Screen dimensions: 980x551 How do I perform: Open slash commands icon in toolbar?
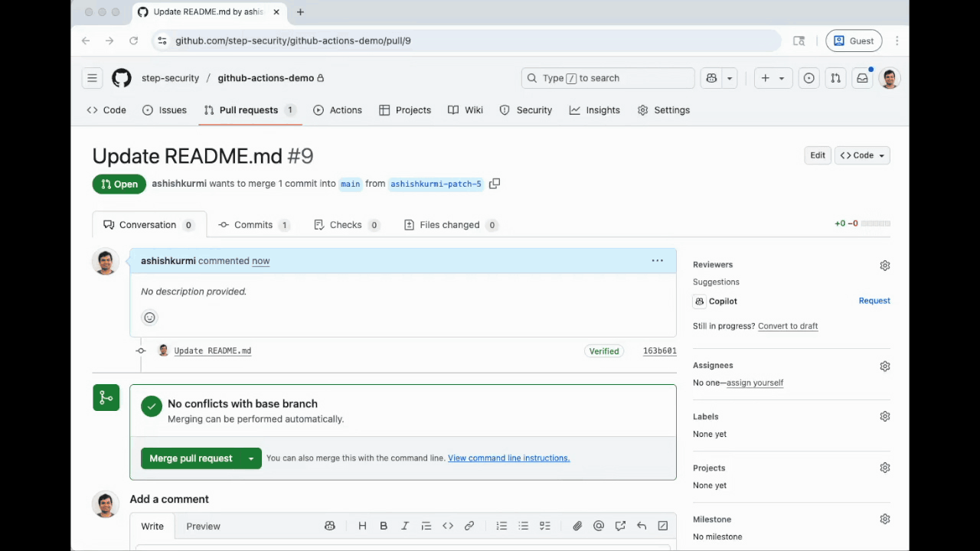[663, 527]
